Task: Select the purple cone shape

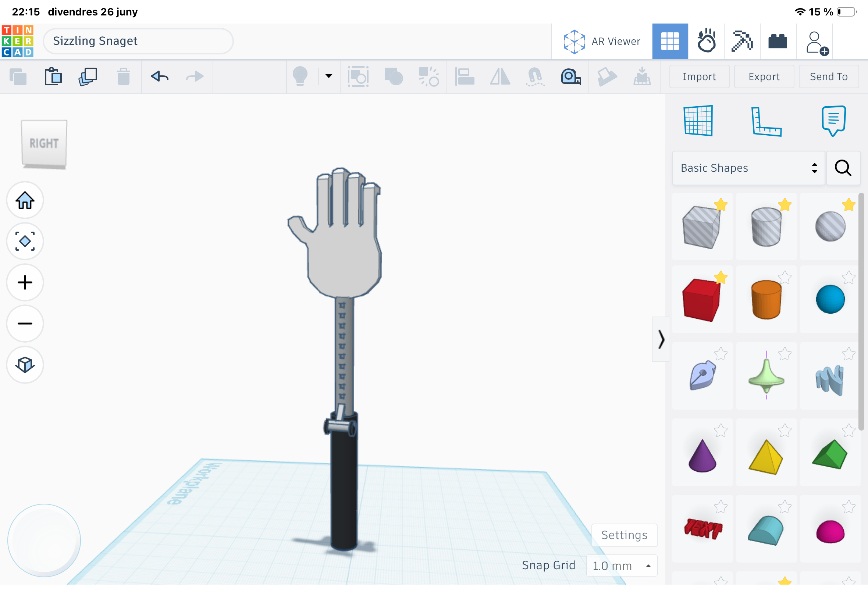Action: tap(702, 456)
